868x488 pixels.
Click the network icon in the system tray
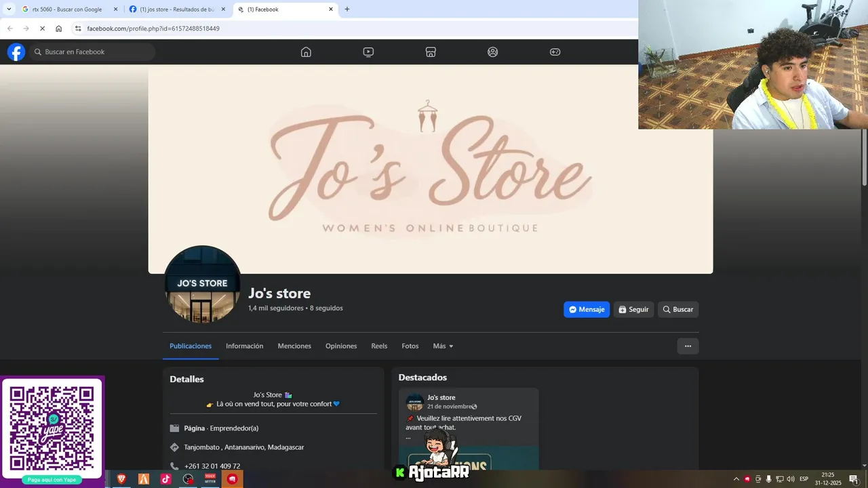pos(780,479)
